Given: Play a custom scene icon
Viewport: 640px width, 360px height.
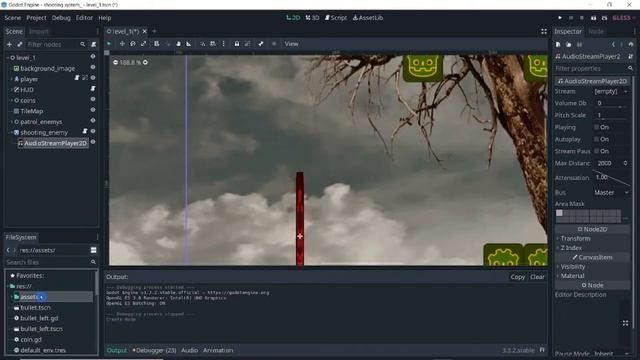Looking at the screenshot, I should (x=604, y=18).
